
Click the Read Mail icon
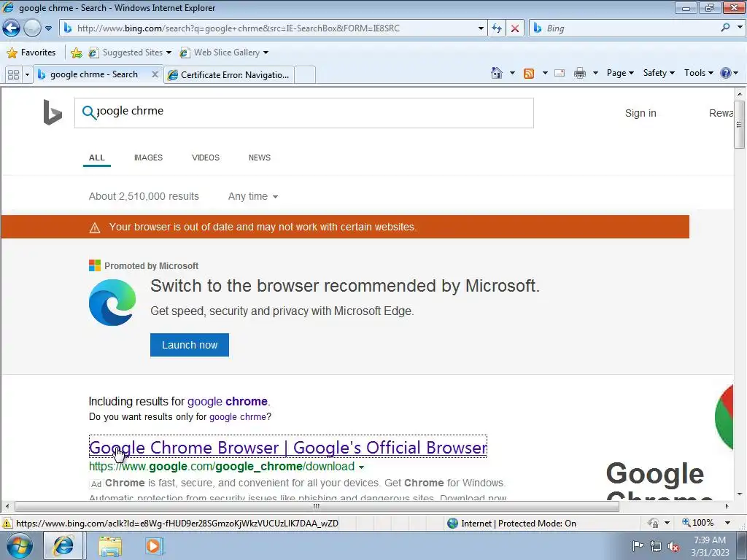[560, 73]
